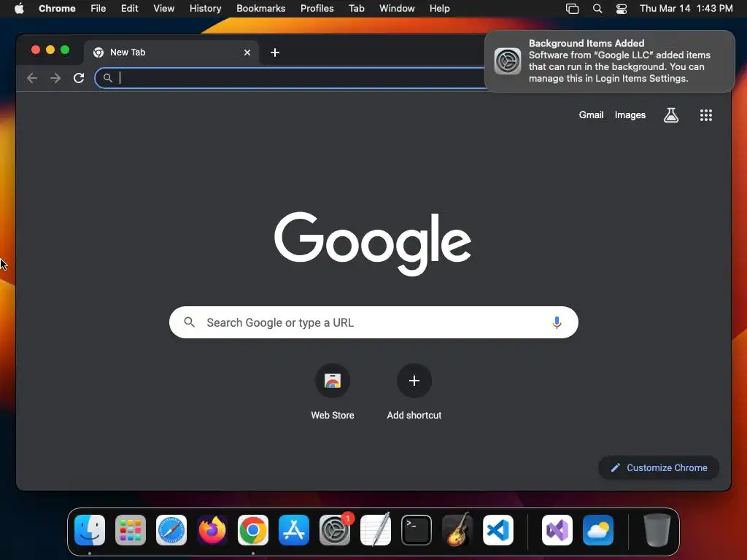Start voice search with microphone icon
Viewport: 747px width, 560px height.
pyautogui.click(x=557, y=322)
